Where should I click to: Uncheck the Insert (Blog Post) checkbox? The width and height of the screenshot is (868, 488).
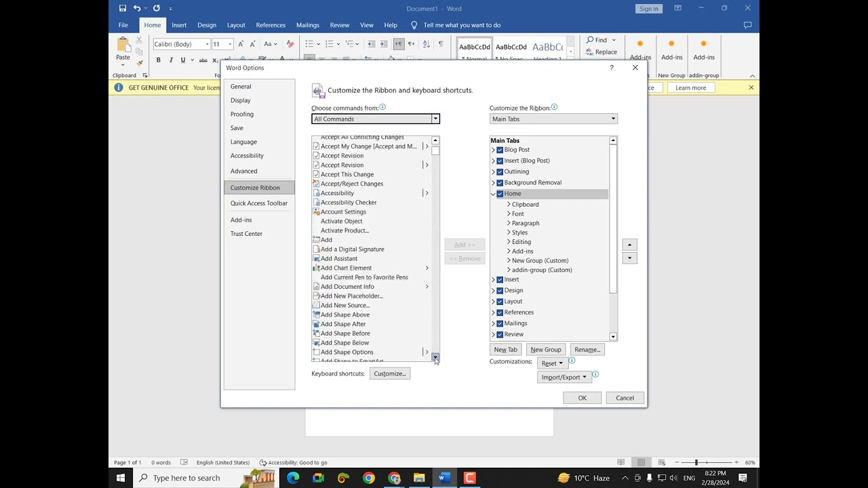pos(500,161)
